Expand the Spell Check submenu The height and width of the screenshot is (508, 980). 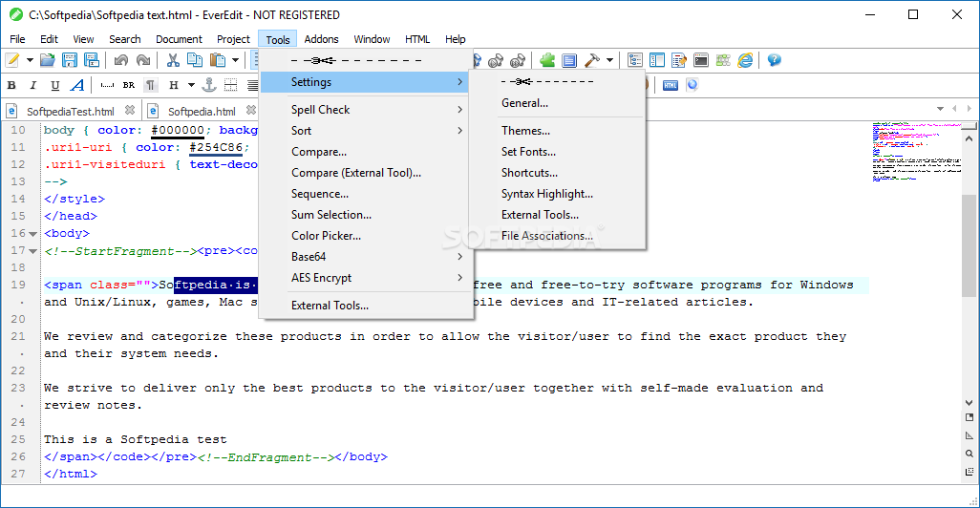tap(364, 110)
